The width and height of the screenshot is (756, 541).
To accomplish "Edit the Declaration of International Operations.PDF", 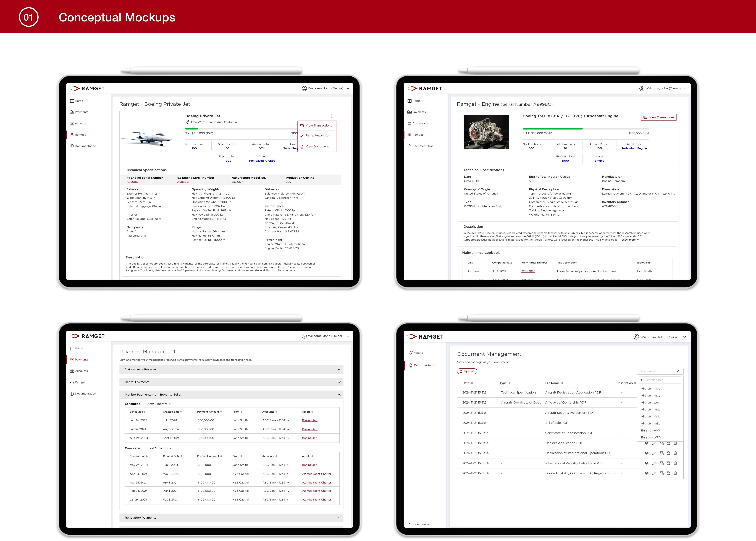I will tap(654, 453).
